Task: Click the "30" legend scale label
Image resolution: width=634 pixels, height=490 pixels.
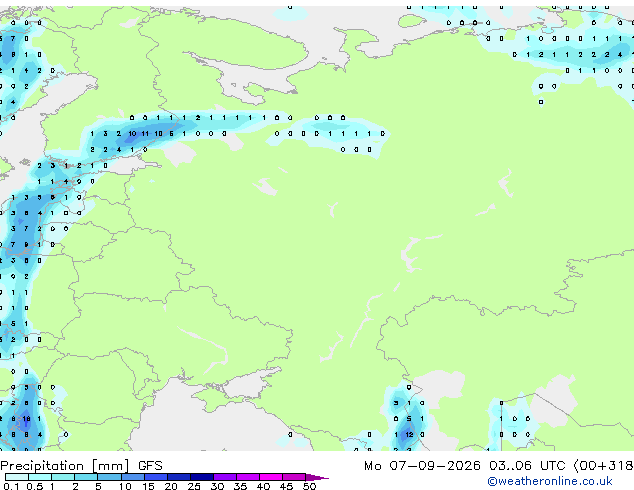Action: click(217, 486)
